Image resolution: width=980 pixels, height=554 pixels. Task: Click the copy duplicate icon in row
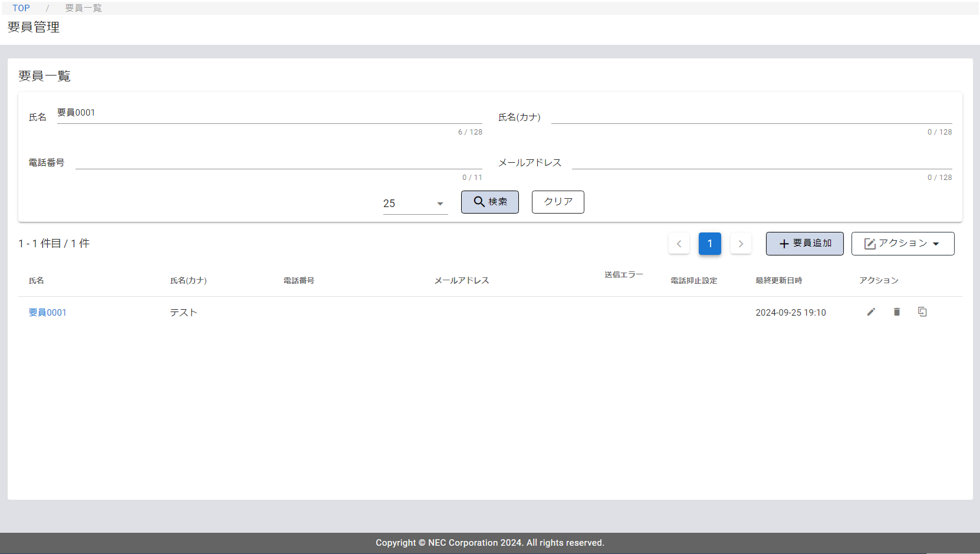click(x=922, y=312)
